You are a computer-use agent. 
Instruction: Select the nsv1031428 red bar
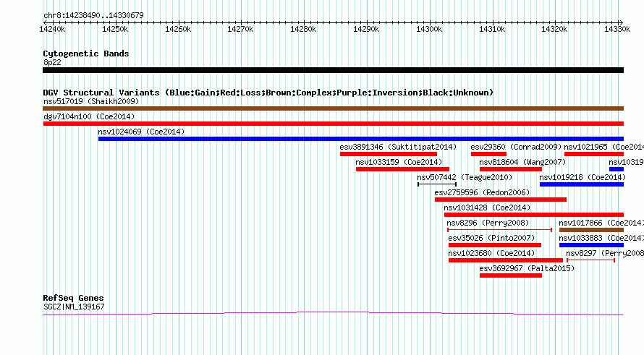tap(534, 215)
